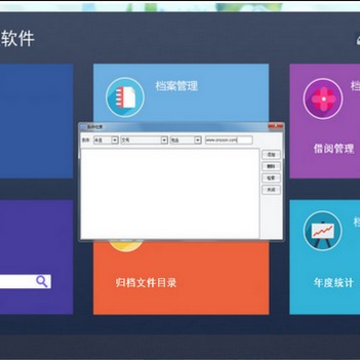The image size is (360, 360).
Task: Close the search dialog with the red X
Action: coord(275,126)
